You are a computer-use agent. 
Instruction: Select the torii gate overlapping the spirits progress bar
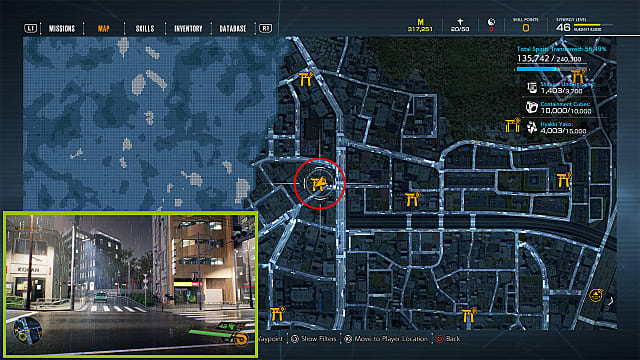pyautogui.click(x=578, y=76)
